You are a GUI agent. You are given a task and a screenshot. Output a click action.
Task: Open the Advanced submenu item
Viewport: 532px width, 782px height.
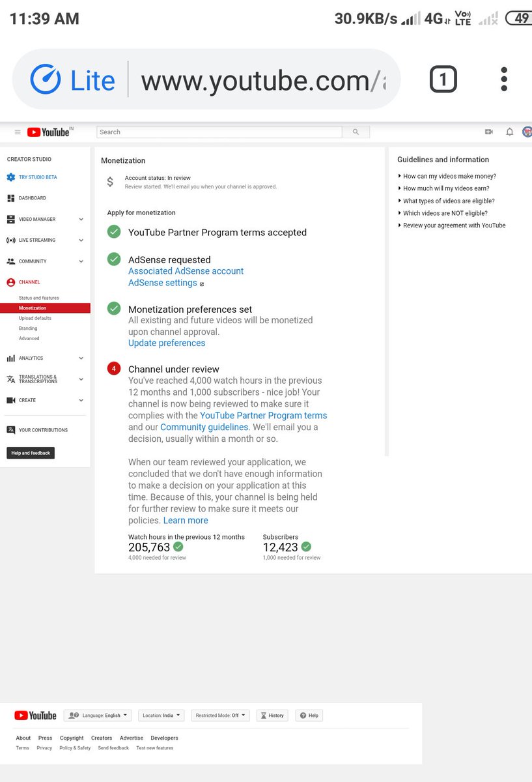29,338
